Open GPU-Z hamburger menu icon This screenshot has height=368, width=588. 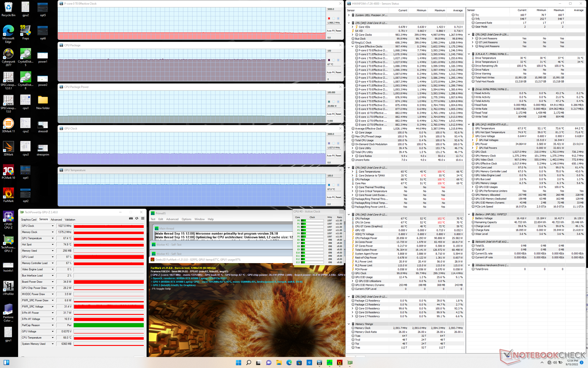click(x=143, y=218)
